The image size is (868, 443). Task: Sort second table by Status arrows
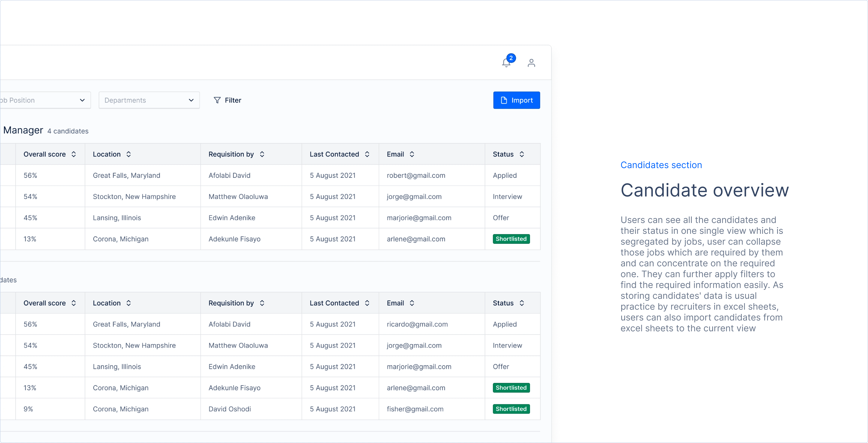[522, 303]
